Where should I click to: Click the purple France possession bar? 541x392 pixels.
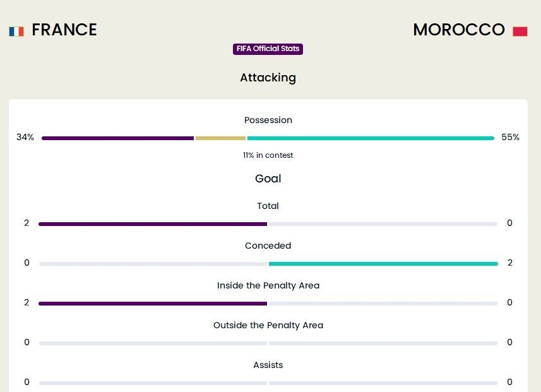(x=117, y=138)
